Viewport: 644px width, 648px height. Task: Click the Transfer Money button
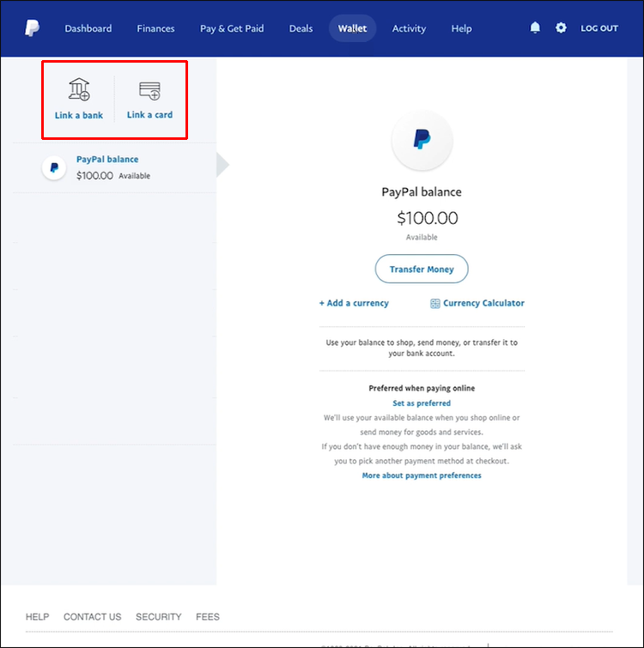point(422,269)
